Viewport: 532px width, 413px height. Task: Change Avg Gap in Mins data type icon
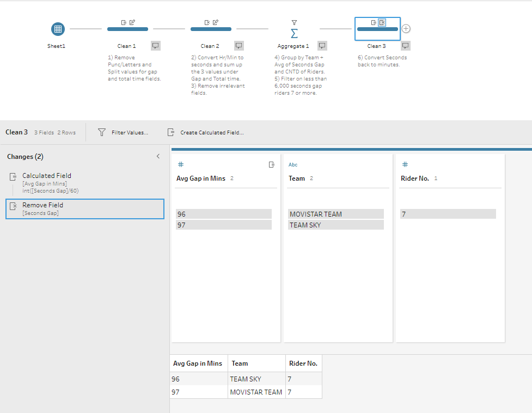(181, 164)
